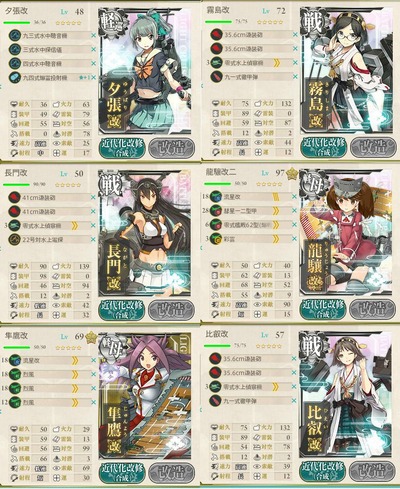Viewport: 400px width, 489px height.
Task: Click Kirishima Kai's green HP bar
Action: point(218,22)
